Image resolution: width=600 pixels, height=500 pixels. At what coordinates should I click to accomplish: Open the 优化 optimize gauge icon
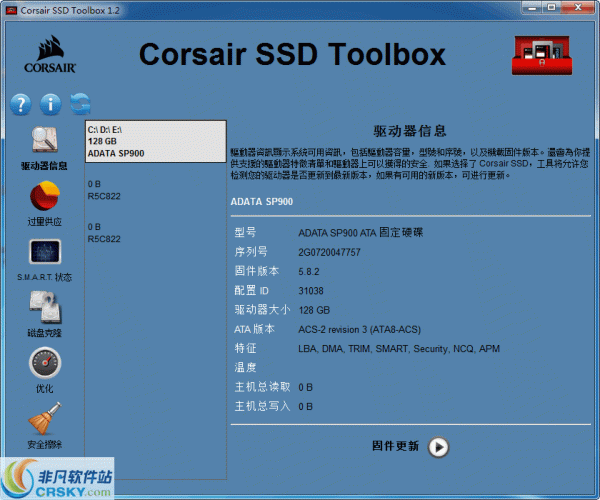pyautogui.click(x=44, y=362)
